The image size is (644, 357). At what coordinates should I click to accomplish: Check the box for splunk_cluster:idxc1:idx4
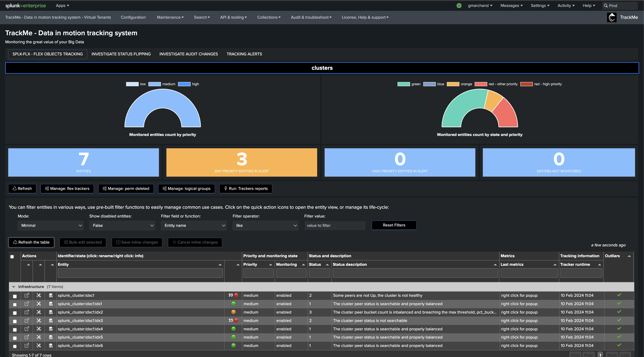point(15,330)
